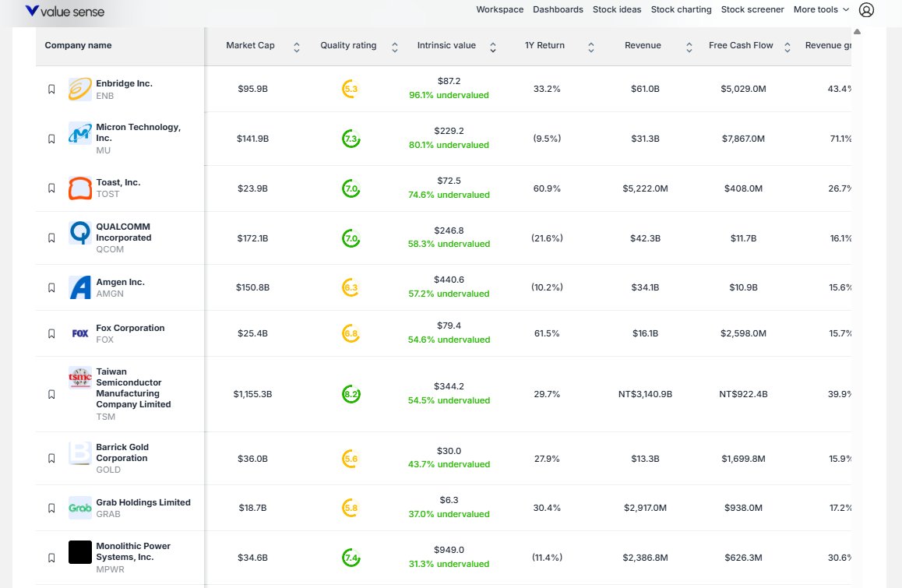Click Fox 6.8 quality rating badge
The width and height of the screenshot is (902, 588).
(x=351, y=333)
